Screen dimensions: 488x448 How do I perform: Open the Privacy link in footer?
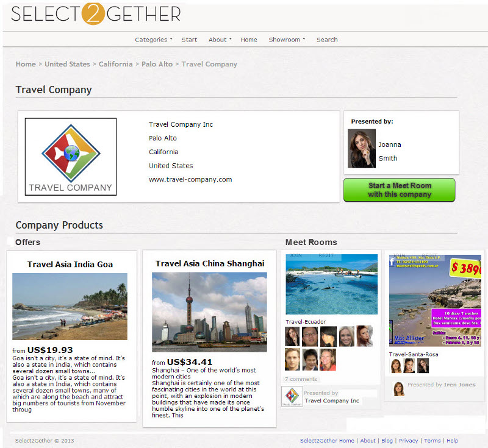408,441
